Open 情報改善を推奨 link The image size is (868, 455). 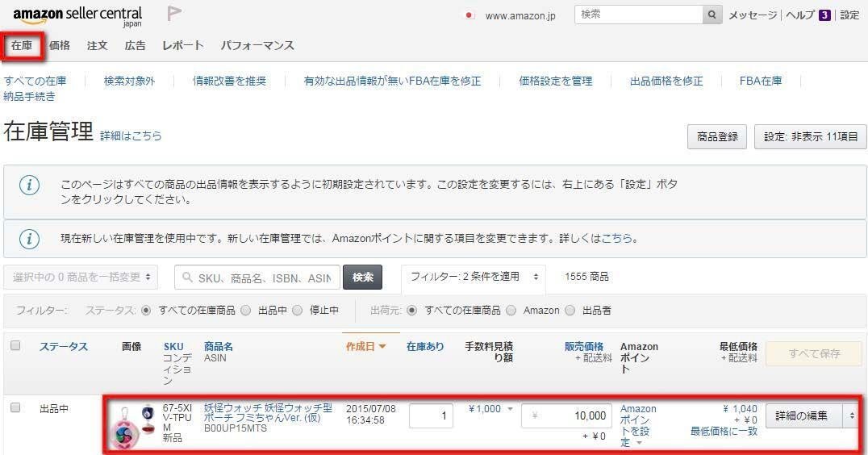(x=230, y=81)
